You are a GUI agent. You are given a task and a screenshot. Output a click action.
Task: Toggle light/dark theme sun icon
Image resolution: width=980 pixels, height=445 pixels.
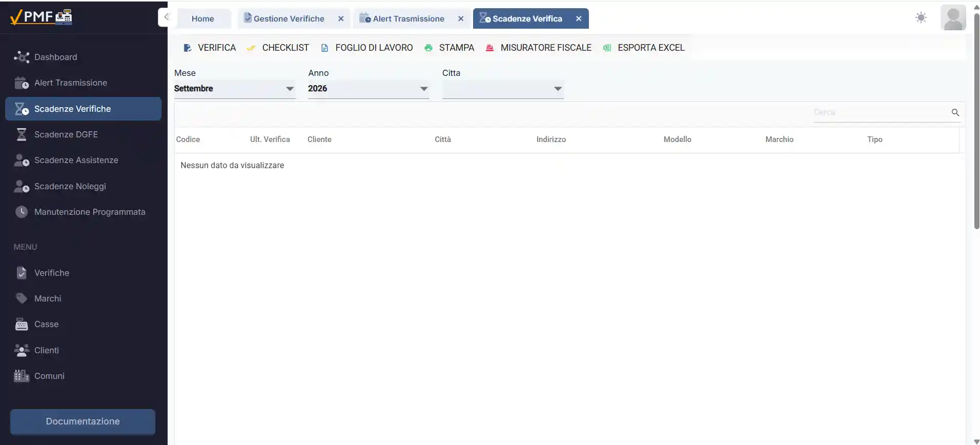921,18
